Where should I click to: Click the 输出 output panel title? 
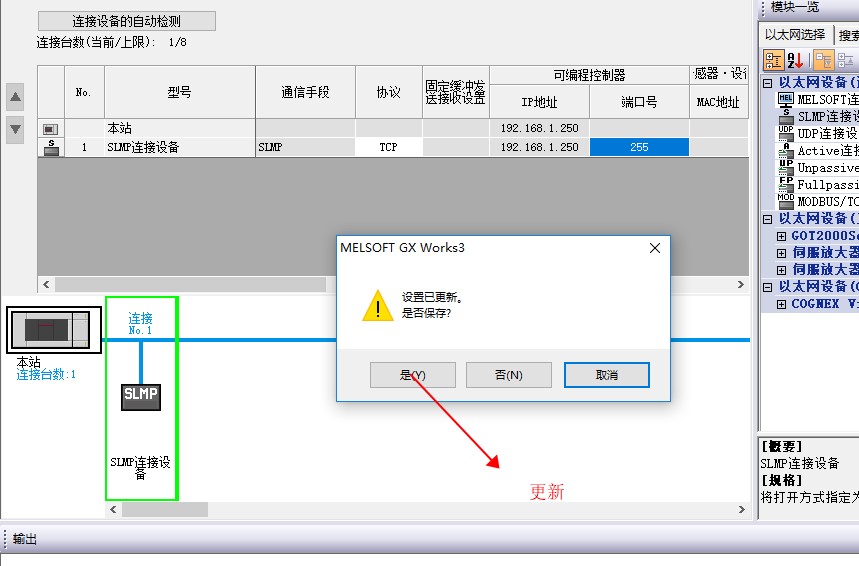click(x=25, y=539)
